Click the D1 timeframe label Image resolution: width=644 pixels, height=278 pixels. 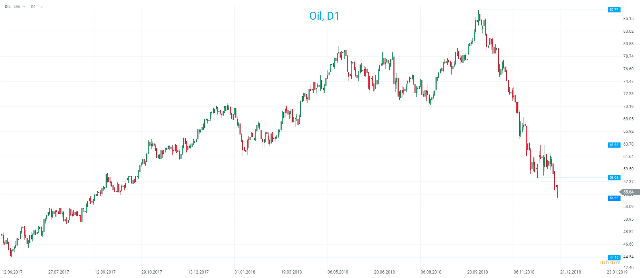pyautogui.click(x=33, y=7)
